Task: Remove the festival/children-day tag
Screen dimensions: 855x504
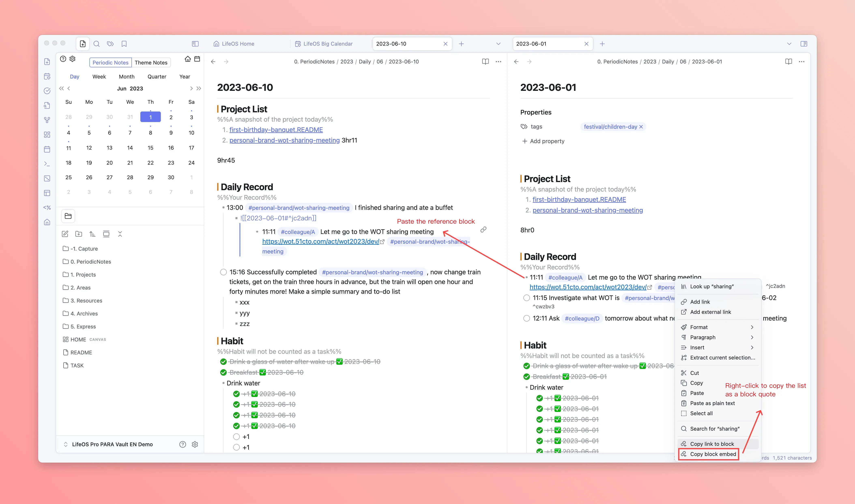Action: [641, 127]
